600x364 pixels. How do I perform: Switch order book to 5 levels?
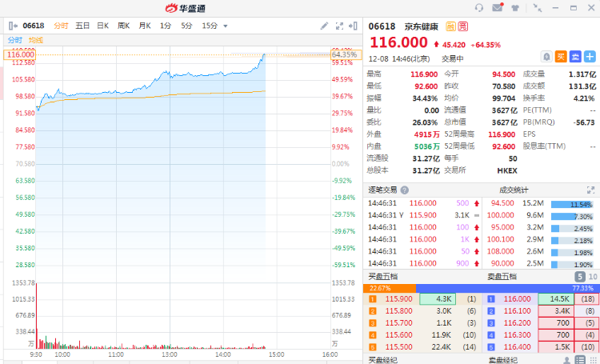click(579, 276)
